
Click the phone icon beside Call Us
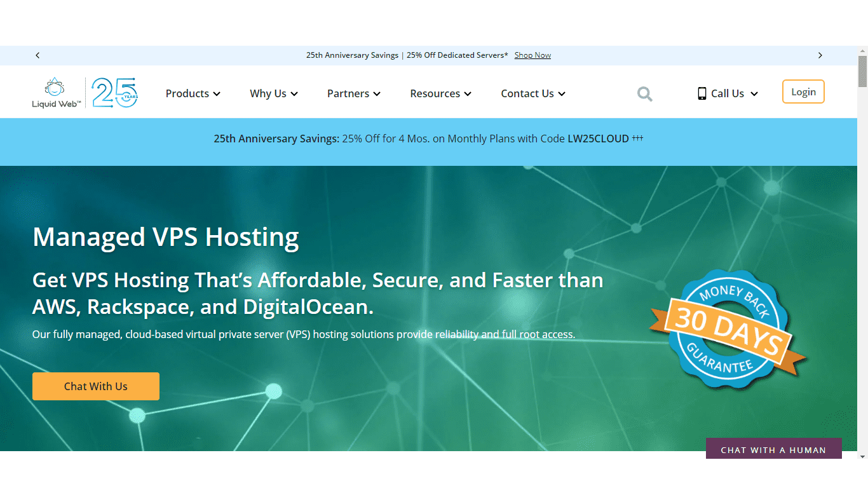tap(702, 93)
